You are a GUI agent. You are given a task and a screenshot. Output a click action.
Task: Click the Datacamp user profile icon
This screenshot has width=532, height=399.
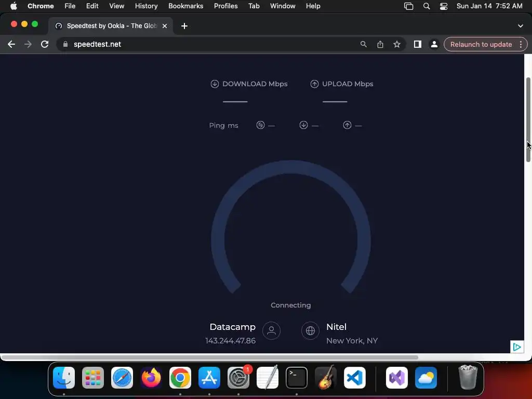click(x=271, y=330)
